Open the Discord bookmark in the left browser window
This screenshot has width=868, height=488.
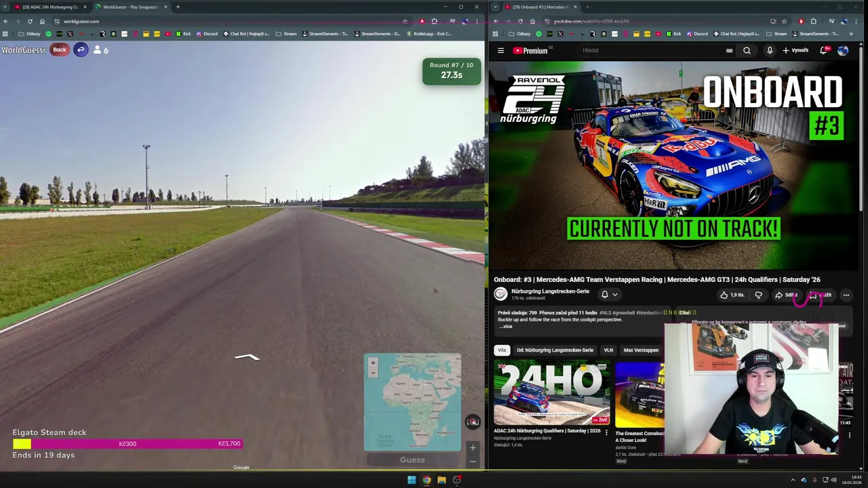click(206, 34)
